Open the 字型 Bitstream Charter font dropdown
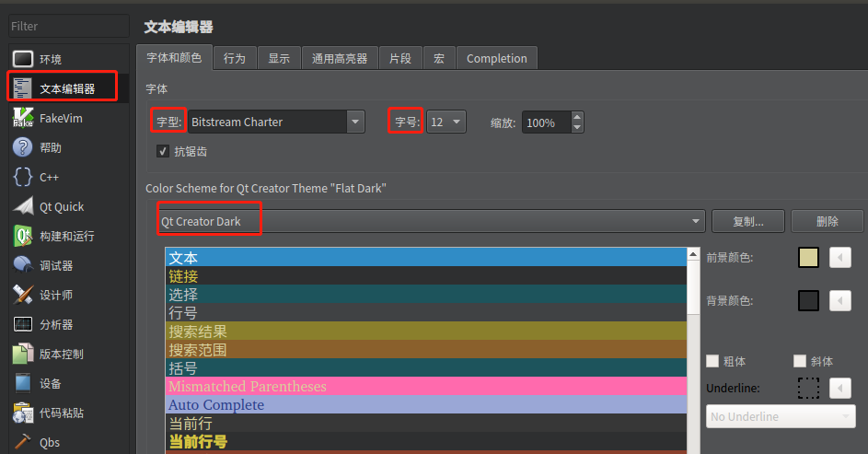The image size is (868, 454). pyautogui.click(x=276, y=122)
